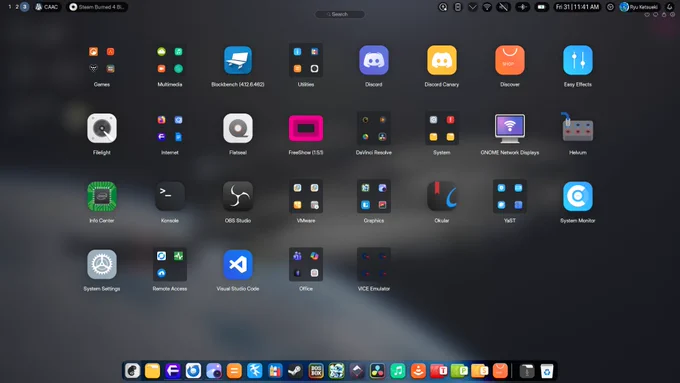This screenshot has height=383, width=680.
Task: Open the purple F app in the dock
Action: [173, 371]
